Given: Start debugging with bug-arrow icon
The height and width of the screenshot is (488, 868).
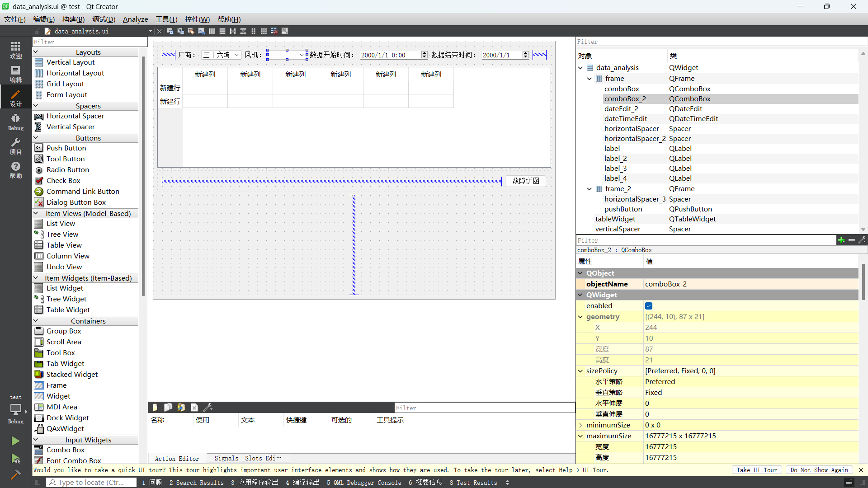Looking at the screenshot, I should point(15,459).
